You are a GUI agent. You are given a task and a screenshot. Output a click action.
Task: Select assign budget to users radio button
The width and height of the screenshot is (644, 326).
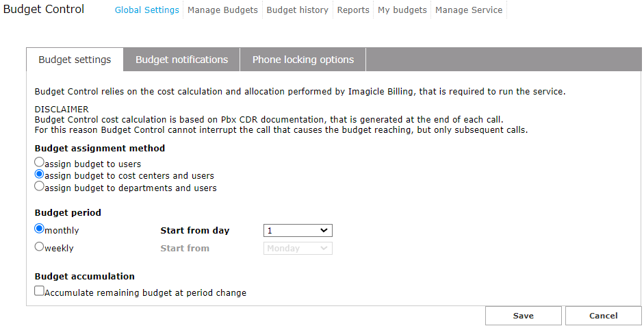pyautogui.click(x=40, y=163)
